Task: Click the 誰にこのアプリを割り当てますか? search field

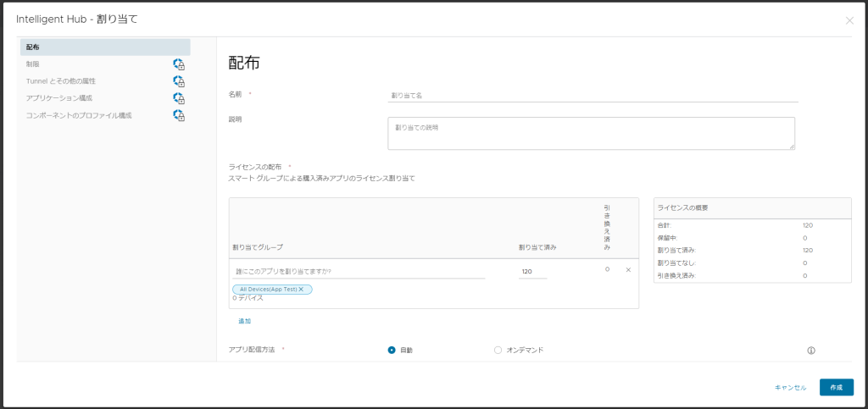Action: point(359,271)
